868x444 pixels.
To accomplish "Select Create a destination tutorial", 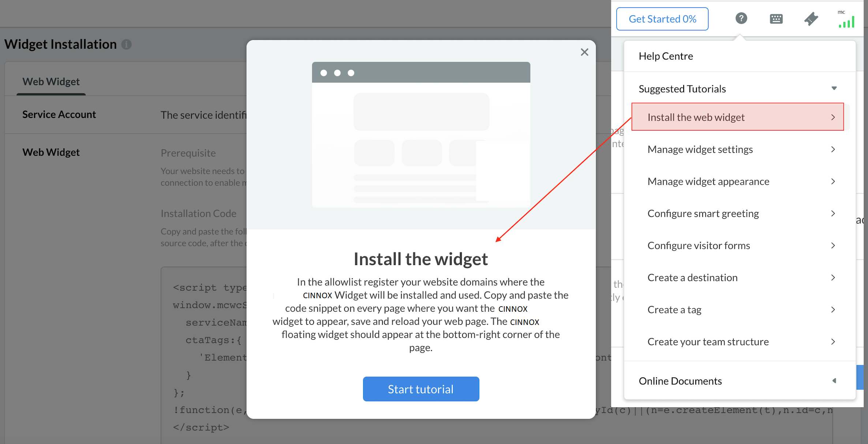I will click(x=692, y=278).
